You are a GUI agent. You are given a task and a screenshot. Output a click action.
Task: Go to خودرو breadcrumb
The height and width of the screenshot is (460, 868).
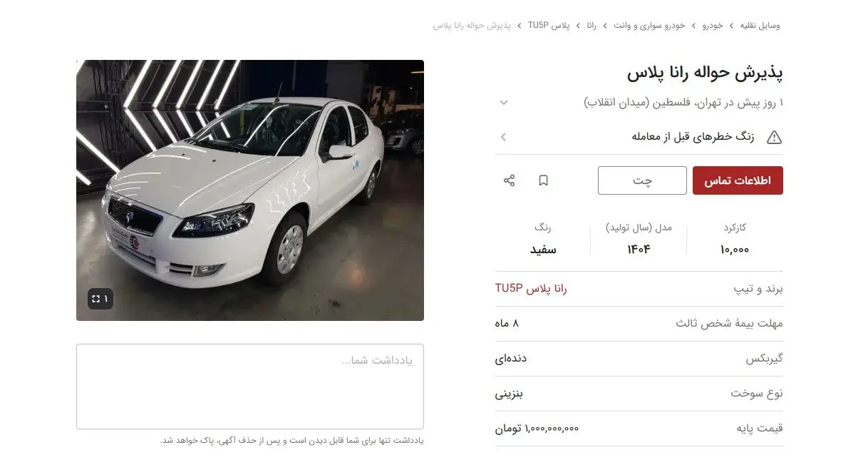pyautogui.click(x=713, y=26)
